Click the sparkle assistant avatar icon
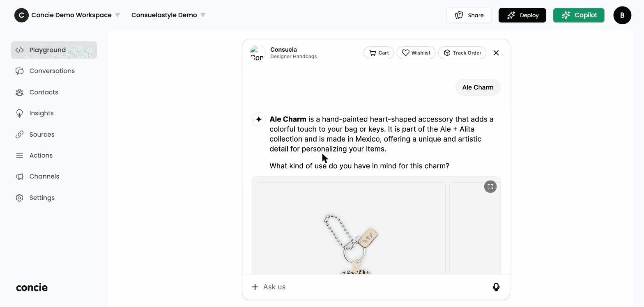This screenshot has height=307, width=644. coord(259,119)
